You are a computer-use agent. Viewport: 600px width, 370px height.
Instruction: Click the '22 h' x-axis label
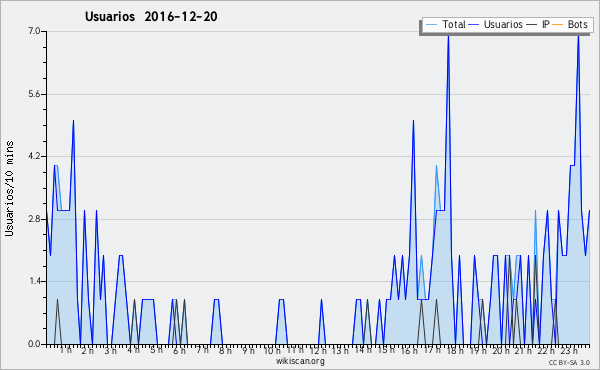point(546,350)
